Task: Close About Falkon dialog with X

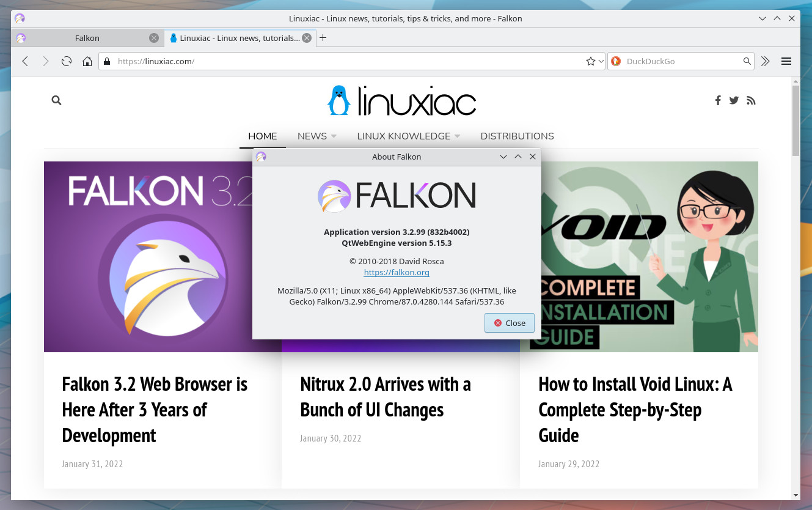Action: (533, 157)
